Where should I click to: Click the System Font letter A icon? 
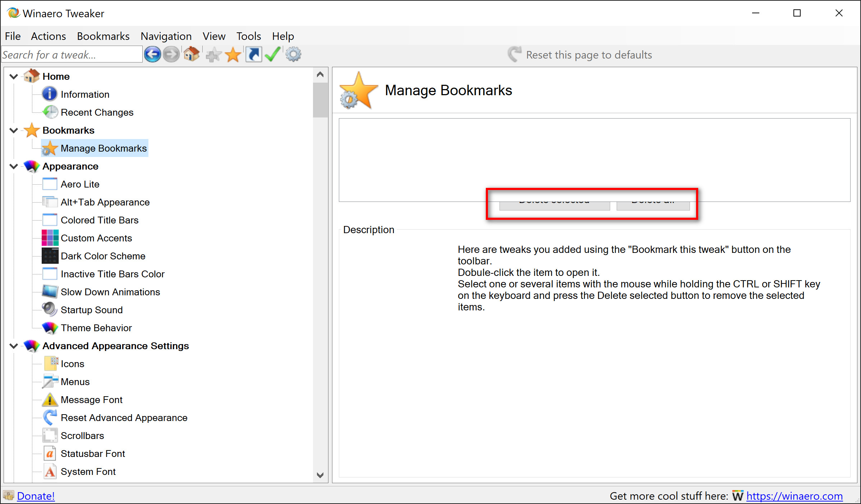pyautogui.click(x=50, y=471)
